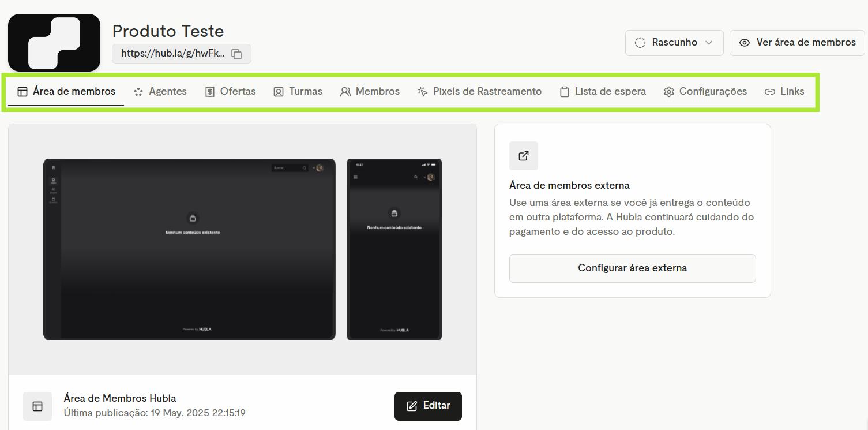Click the Área de membros externa heading
The image size is (868, 430).
point(569,185)
